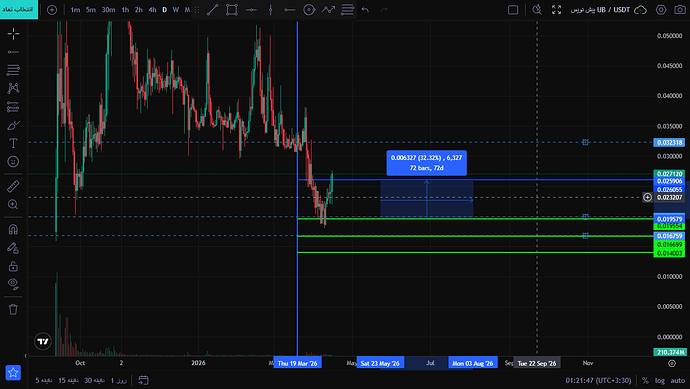Open timezone menu showing 01:21:47 (UTC+3:30)
The width and height of the screenshot is (690, 389).
tap(598, 381)
